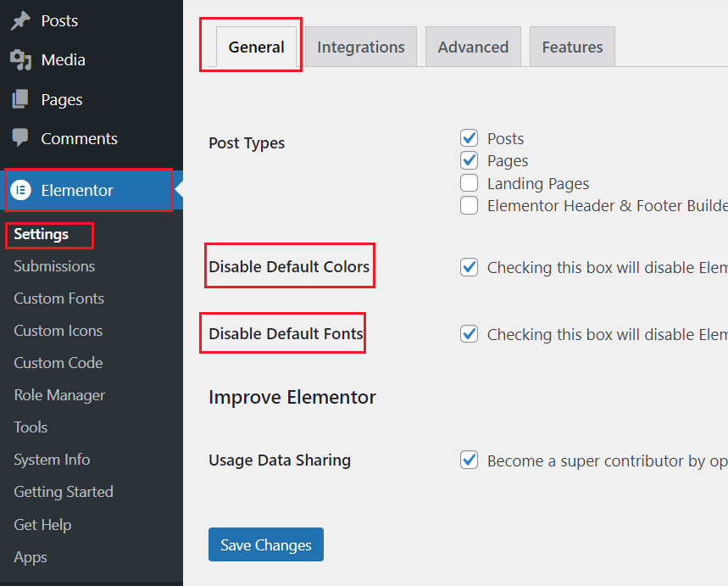Open the Role Manager
Image resolution: width=728 pixels, height=586 pixels.
59,395
